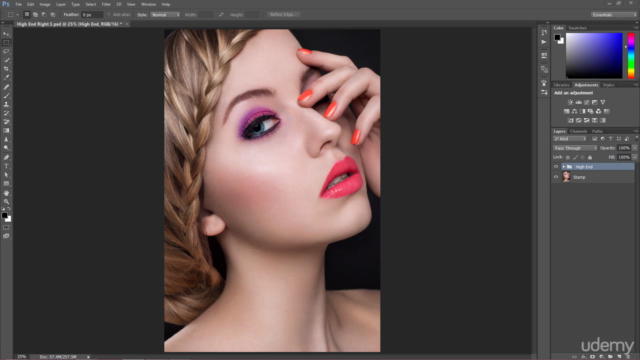Open the Essentials workspace dropdown
The width and height of the screenshot is (640, 360).
click(x=613, y=15)
